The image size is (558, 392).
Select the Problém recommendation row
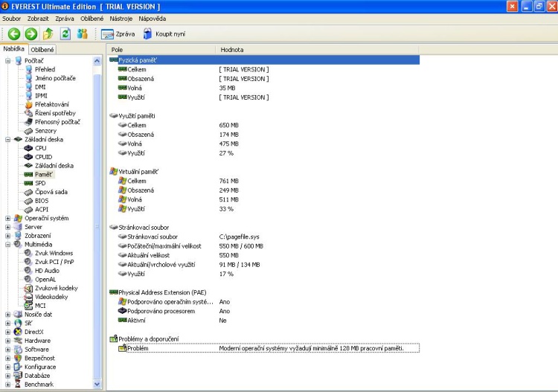click(x=269, y=348)
